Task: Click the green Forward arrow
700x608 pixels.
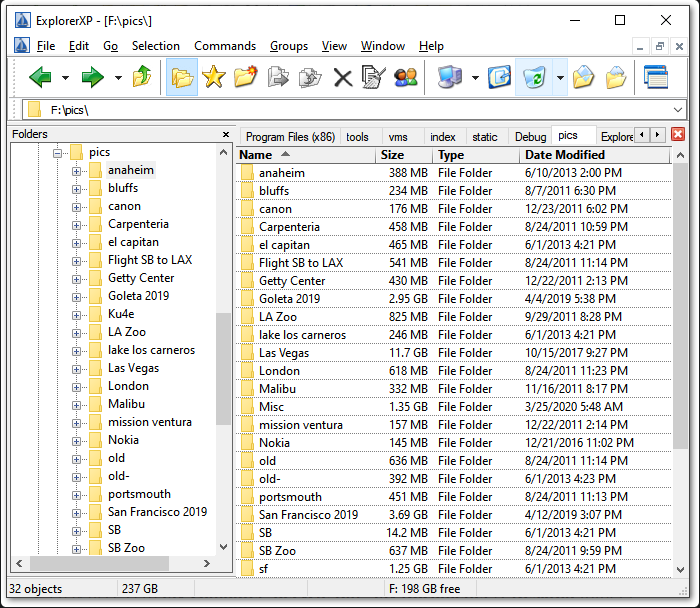Action: click(92, 78)
